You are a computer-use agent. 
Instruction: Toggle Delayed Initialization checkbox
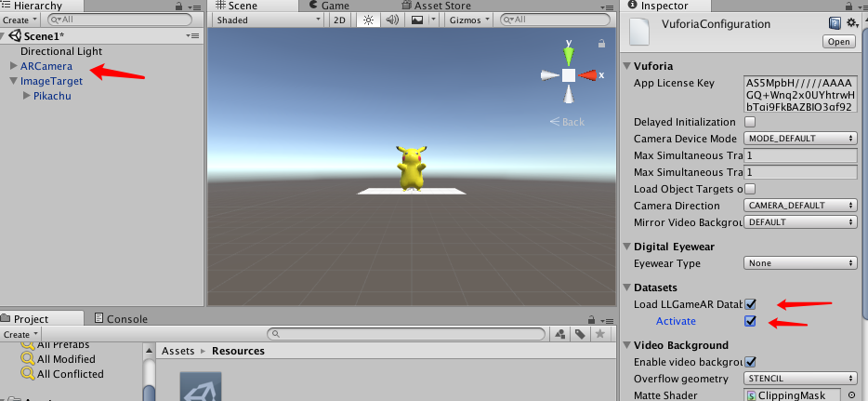[750, 122]
